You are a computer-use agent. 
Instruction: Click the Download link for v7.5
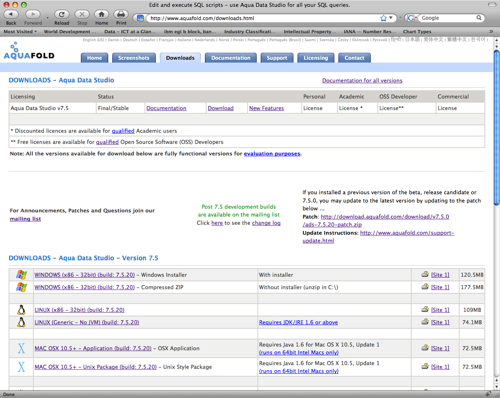pos(221,108)
